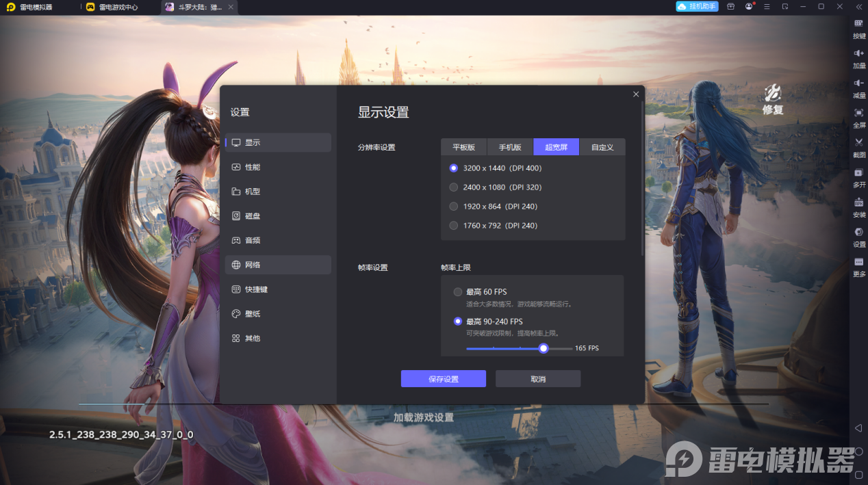
Task: Select 显示 settings category
Action: point(278,142)
